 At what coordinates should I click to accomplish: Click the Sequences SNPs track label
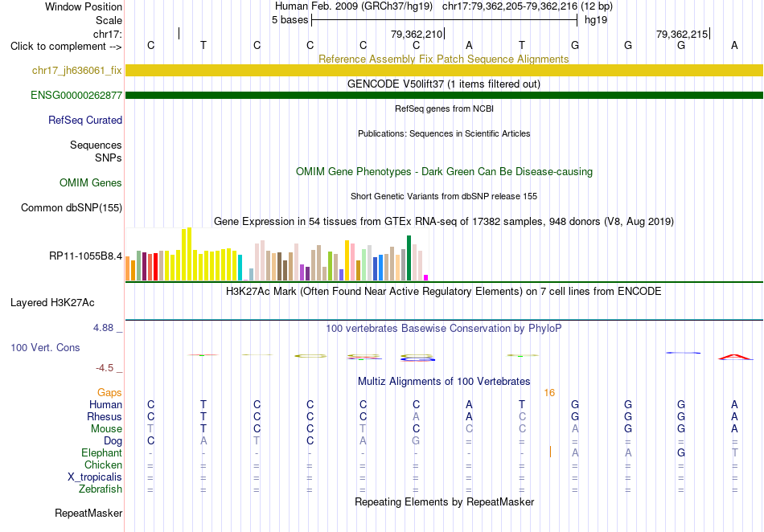click(x=96, y=151)
